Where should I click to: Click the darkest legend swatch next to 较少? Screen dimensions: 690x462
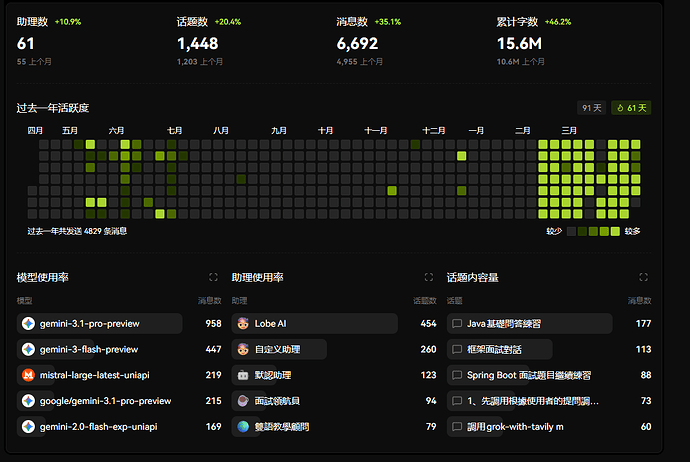point(572,231)
